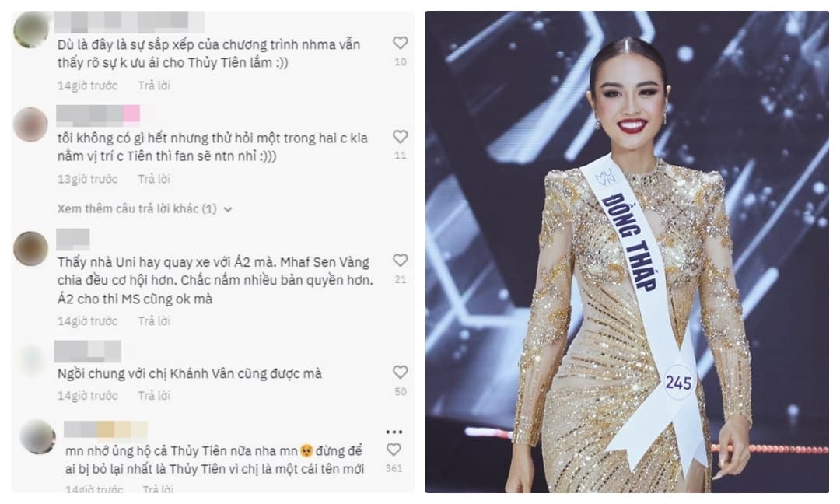Image resolution: width=840 pixels, height=504 pixels.
Task: Click the chevron beside more replies
Action: pos(228,209)
